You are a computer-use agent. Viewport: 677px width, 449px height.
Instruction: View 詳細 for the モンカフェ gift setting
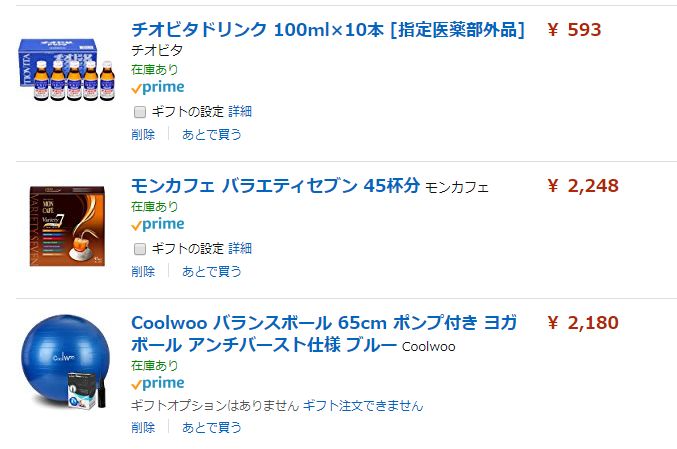coord(240,248)
